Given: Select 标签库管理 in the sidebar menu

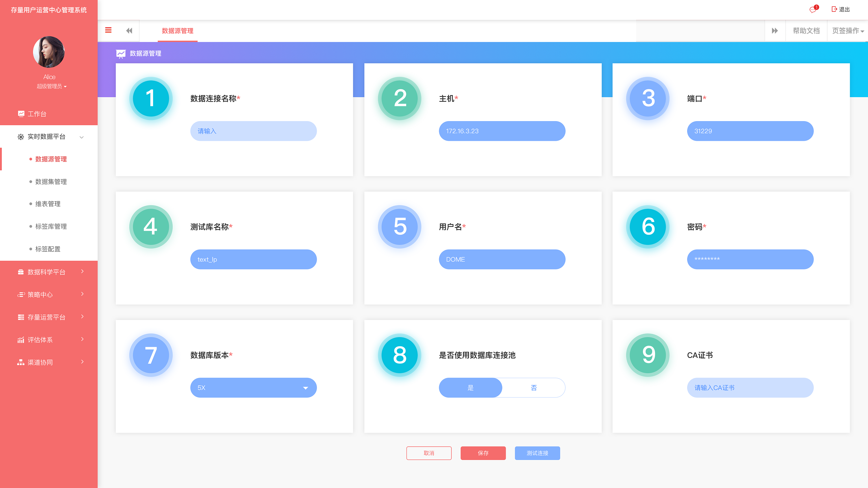Looking at the screenshot, I should pos(51,226).
